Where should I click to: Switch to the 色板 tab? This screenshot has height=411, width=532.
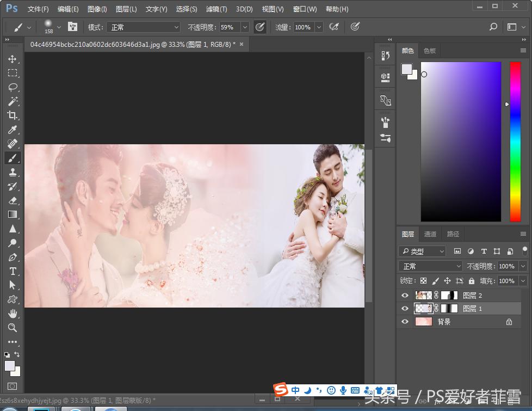pos(430,51)
